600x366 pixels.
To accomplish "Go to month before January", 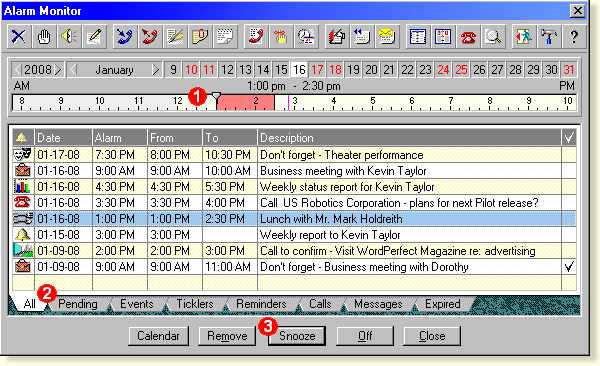I will pyautogui.click(x=74, y=70).
